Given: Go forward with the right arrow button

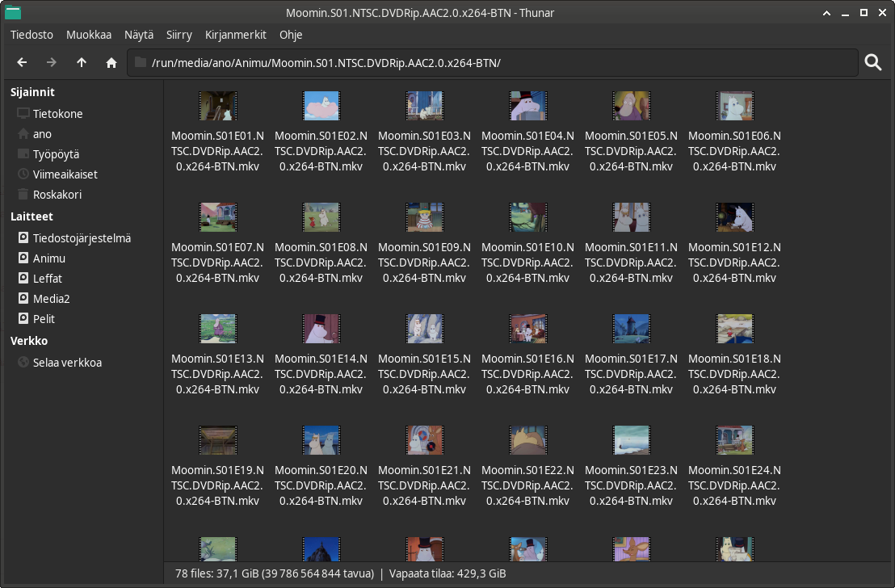Looking at the screenshot, I should (52, 63).
